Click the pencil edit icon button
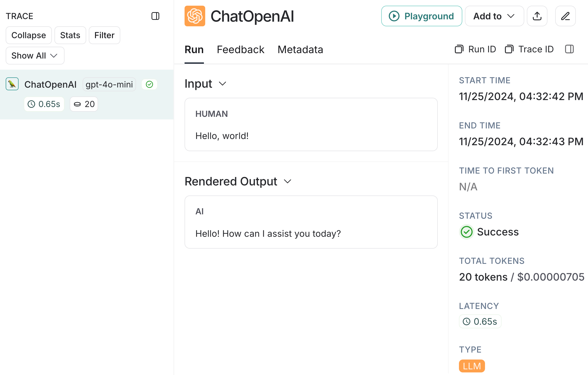 point(565,16)
